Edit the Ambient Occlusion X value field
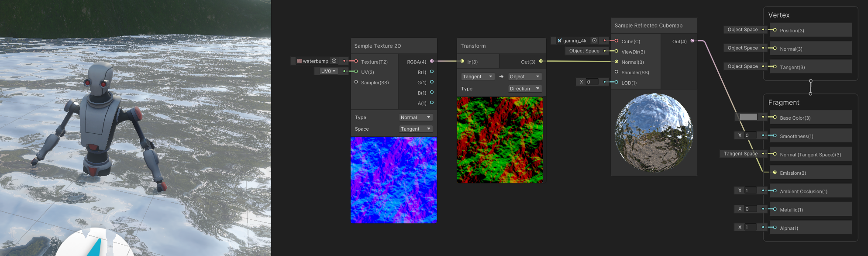The width and height of the screenshot is (868, 256). coord(751,190)
